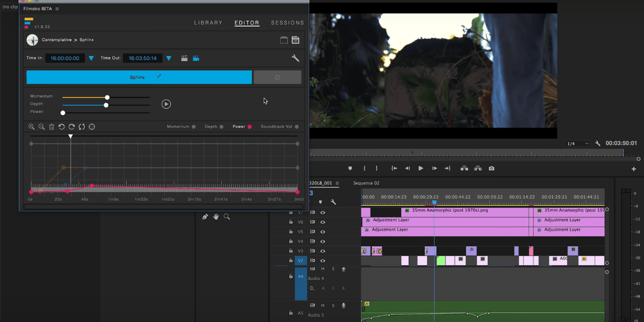Image resolution: width=644 pixels, height=322 pixels.
Task: Open playback resolution 1/4 dropdown
Action: 577,144
